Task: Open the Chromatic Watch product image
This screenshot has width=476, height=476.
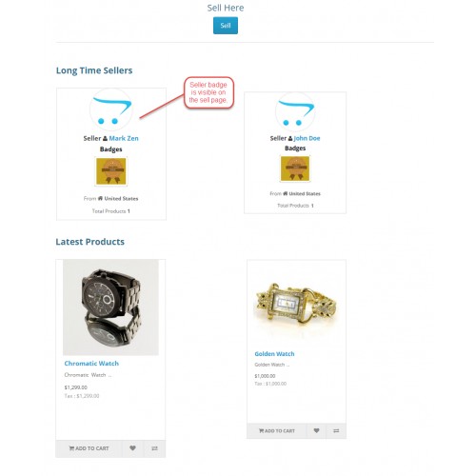Action: coord(110,307)
